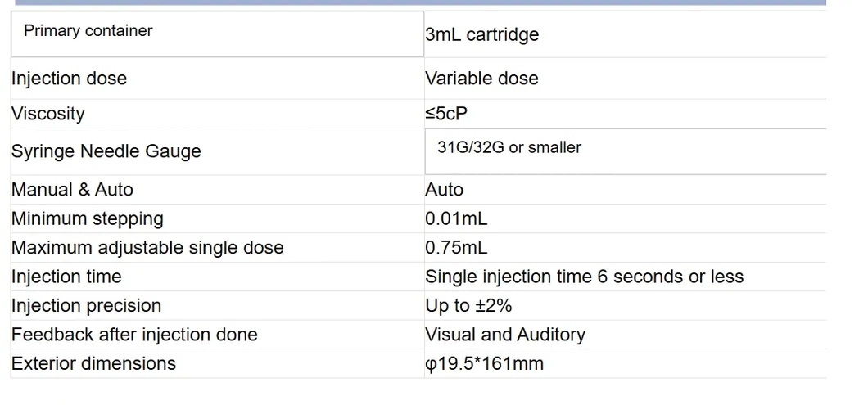Select the '0.75mL' value cell
Image resolution: width=868 pixels, height=405 pixels.
pyautogui.click(x=456, y=248)
